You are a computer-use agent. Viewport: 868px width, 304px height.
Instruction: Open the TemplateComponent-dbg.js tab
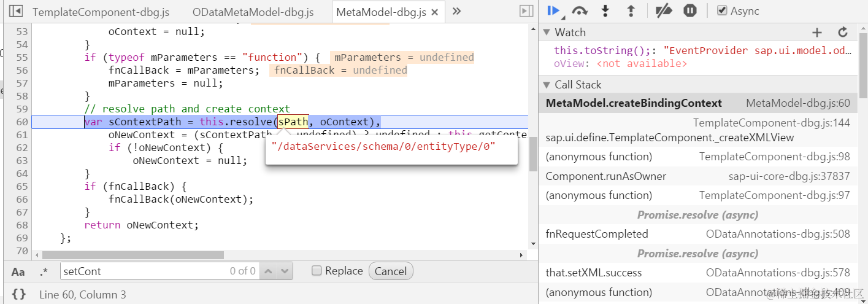point(101,12)
